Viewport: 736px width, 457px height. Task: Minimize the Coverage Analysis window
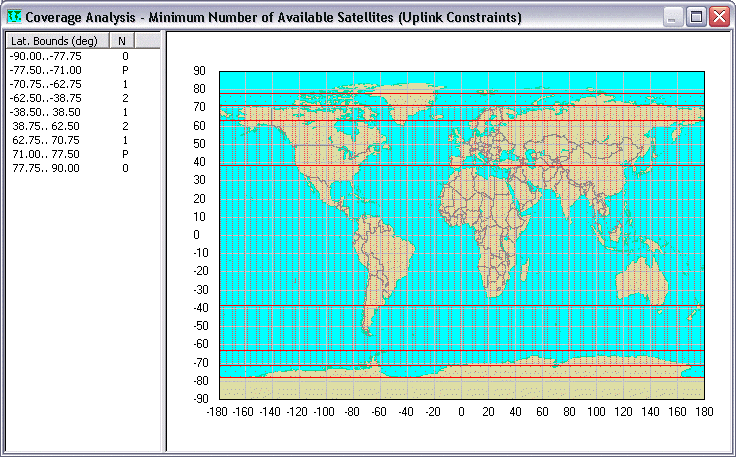tap(675, 17)
